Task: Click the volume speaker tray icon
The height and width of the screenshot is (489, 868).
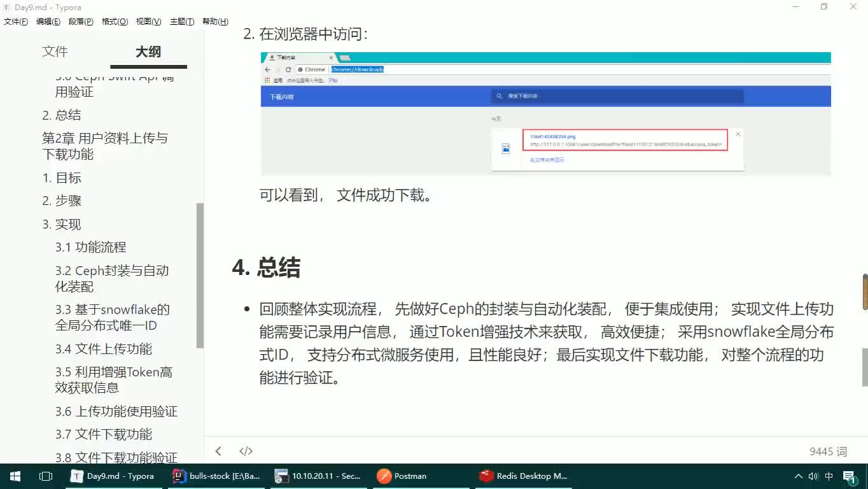Action: 813,476
